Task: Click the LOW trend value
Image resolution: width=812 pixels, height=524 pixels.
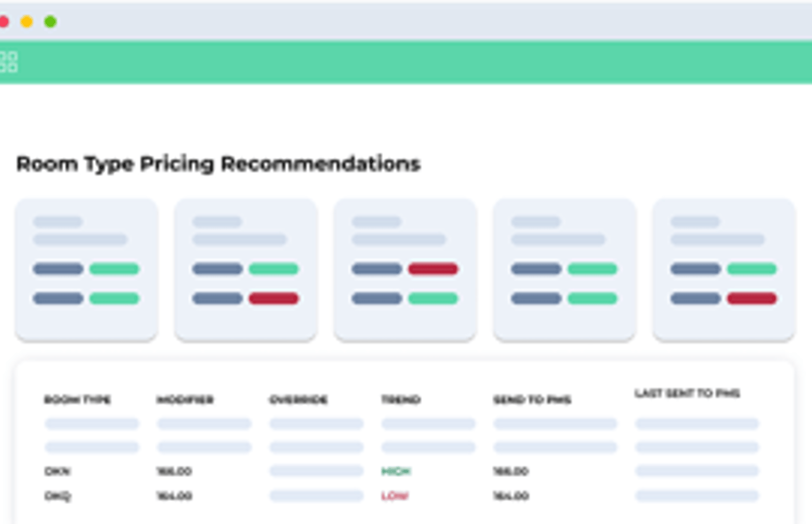Action: point(395,496)
